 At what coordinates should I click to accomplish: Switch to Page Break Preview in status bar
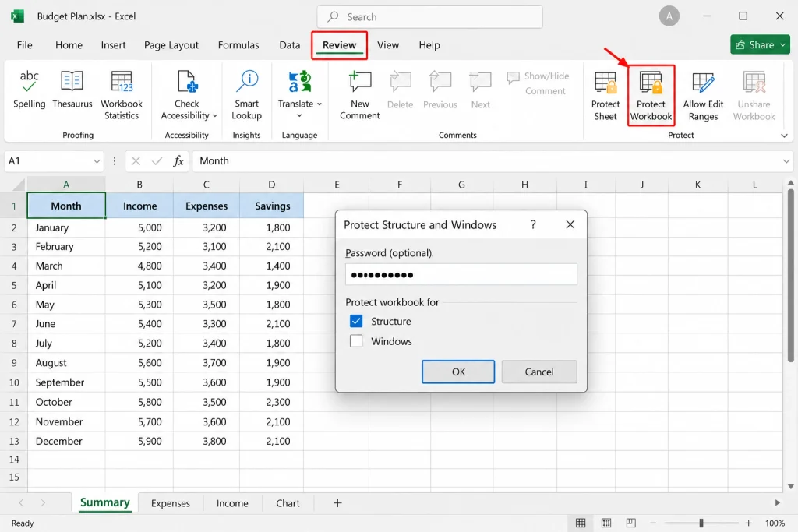point(631,523)
